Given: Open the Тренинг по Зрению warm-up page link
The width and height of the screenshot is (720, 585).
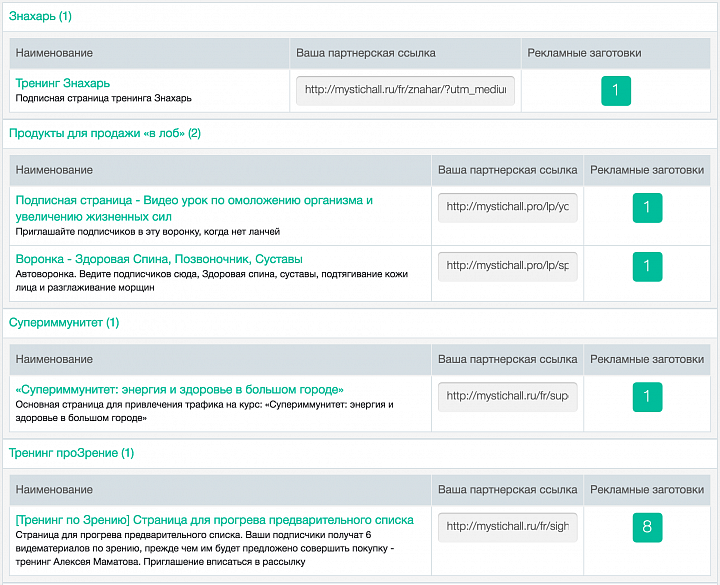Looking at the screenshot, I should tap(214, 520).
